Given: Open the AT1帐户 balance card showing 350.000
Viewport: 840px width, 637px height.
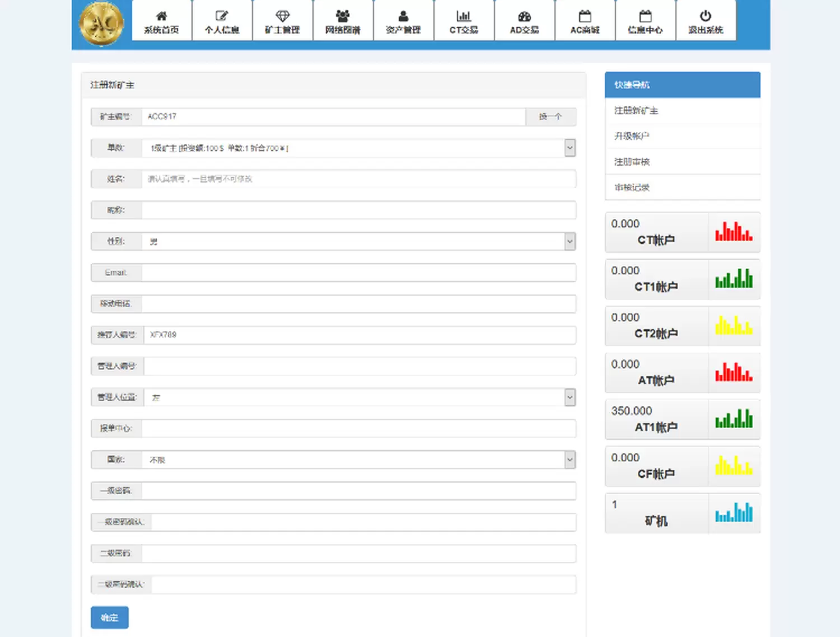Looking at the screenshot, I should coord(682,419).
